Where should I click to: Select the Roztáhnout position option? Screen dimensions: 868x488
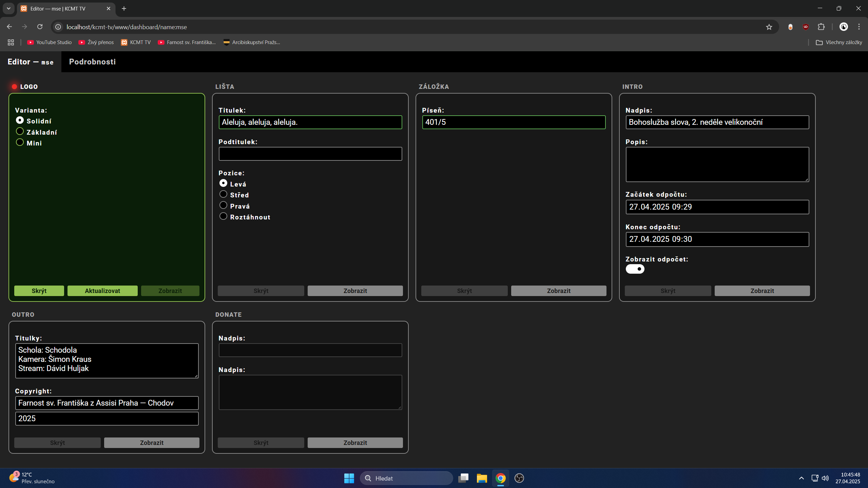point(223,216)
